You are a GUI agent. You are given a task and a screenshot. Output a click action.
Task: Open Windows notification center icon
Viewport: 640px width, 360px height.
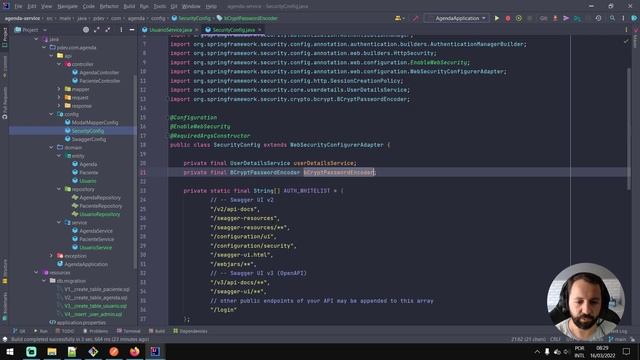627,351
